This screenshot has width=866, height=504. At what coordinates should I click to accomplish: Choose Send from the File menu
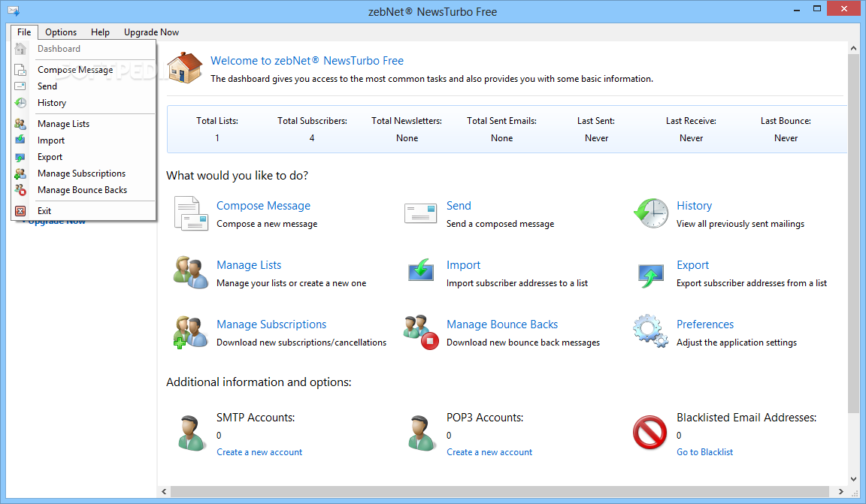tap(84, 86)
